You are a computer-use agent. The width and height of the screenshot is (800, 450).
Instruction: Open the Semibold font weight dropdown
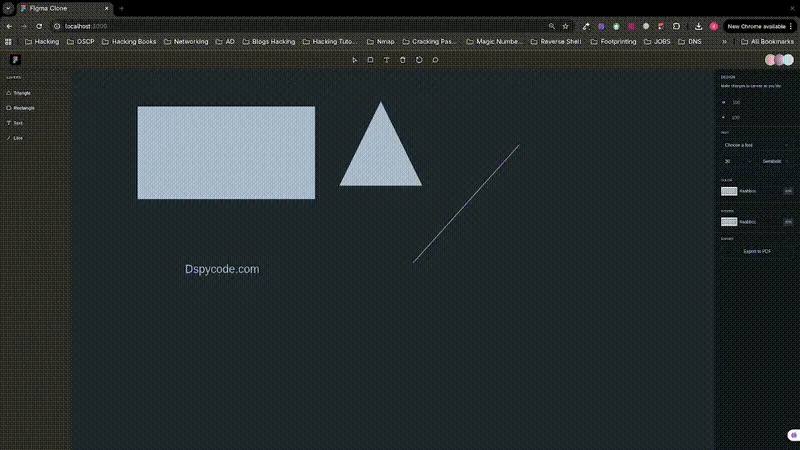[776, 161]
